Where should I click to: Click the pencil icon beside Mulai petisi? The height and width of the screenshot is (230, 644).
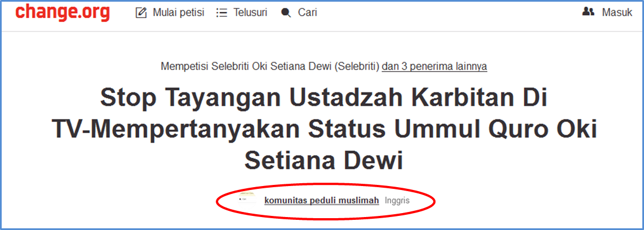(x=141, y=13)
